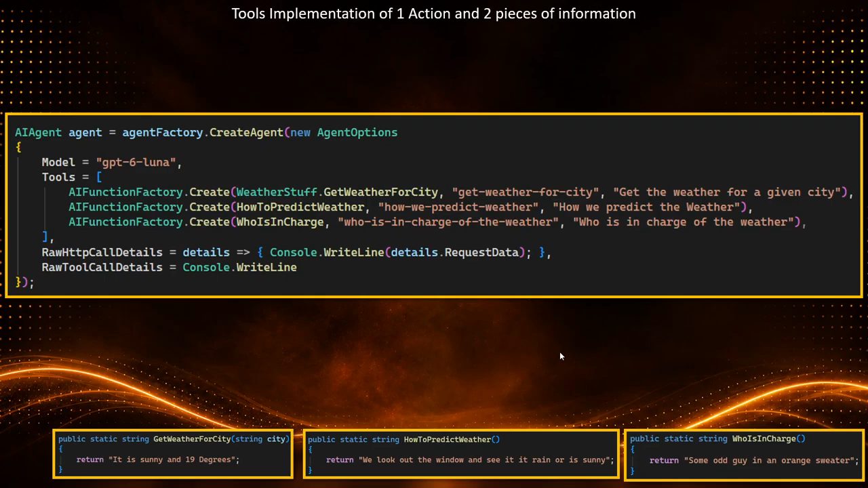Screen dimensions: 868x488
Task: Click the "Get the weather for a given city" description
Action: pyautogui.click(x=727, y=192)
